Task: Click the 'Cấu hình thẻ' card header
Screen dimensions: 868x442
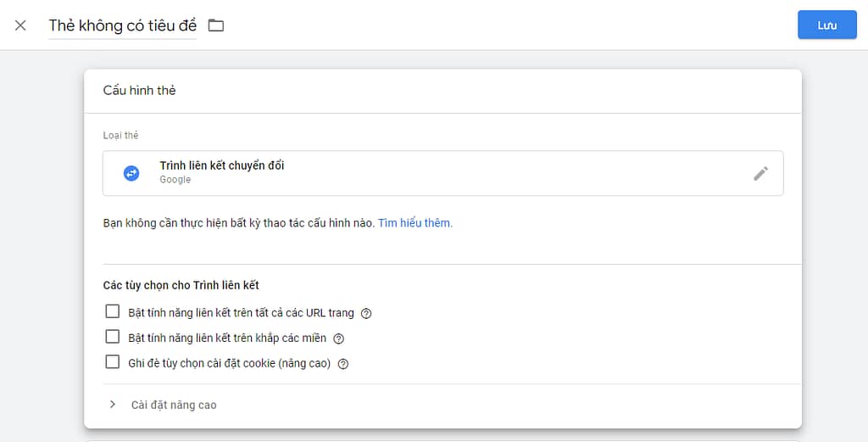Action: click(140, 90)
